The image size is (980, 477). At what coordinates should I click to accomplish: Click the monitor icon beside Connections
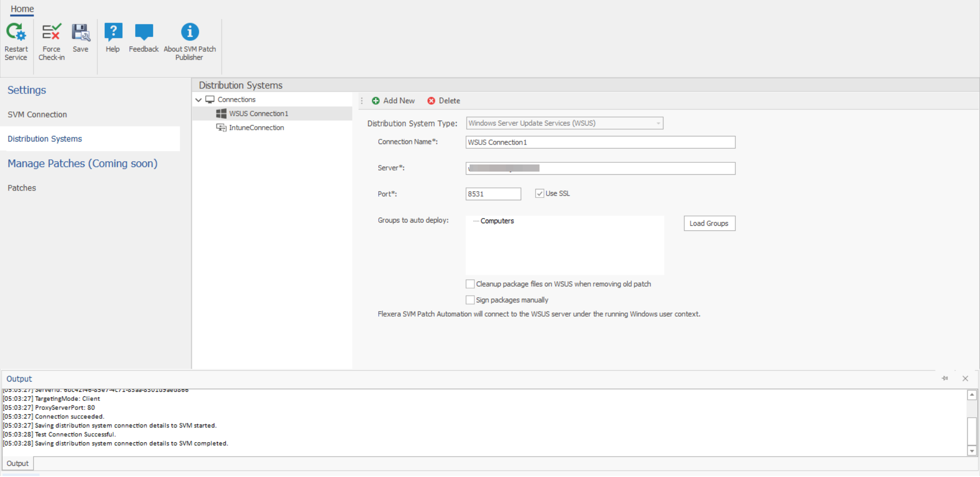(x=210, y=100)
